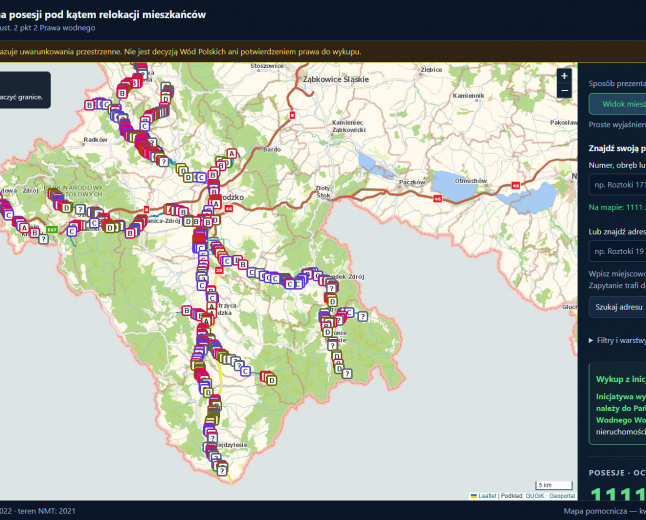Expand the Filtry i warstwy section
The height and width of the screenshot is (520, 646).
(618, 340)
